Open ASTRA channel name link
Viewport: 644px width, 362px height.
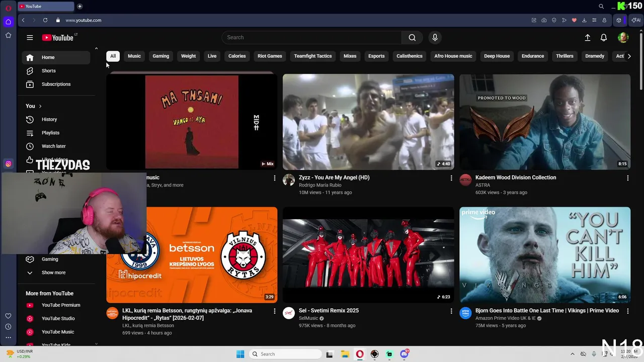pyautogui.click(x=482, y=185)
